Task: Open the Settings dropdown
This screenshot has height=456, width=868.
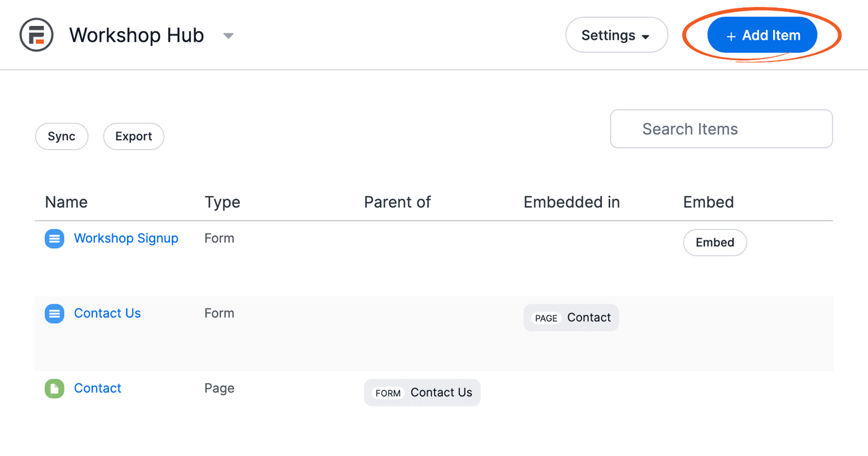Action: coord(616,35)
